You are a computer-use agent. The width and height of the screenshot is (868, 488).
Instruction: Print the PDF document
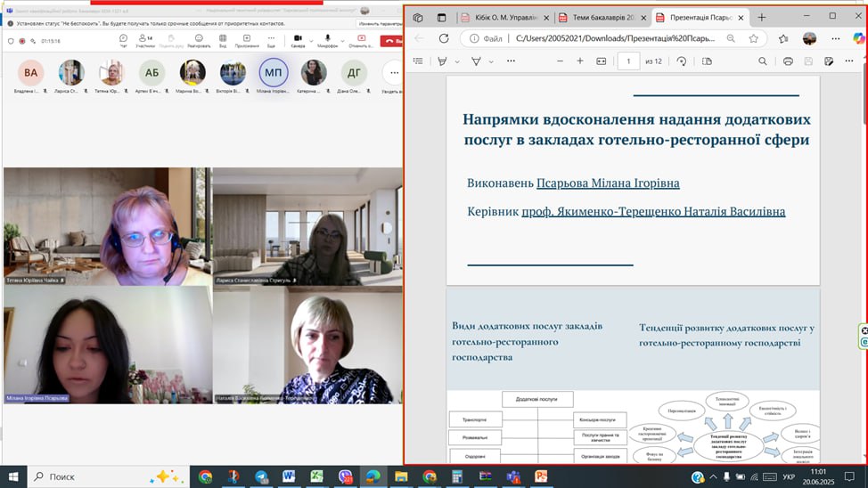tap(788, 61)
